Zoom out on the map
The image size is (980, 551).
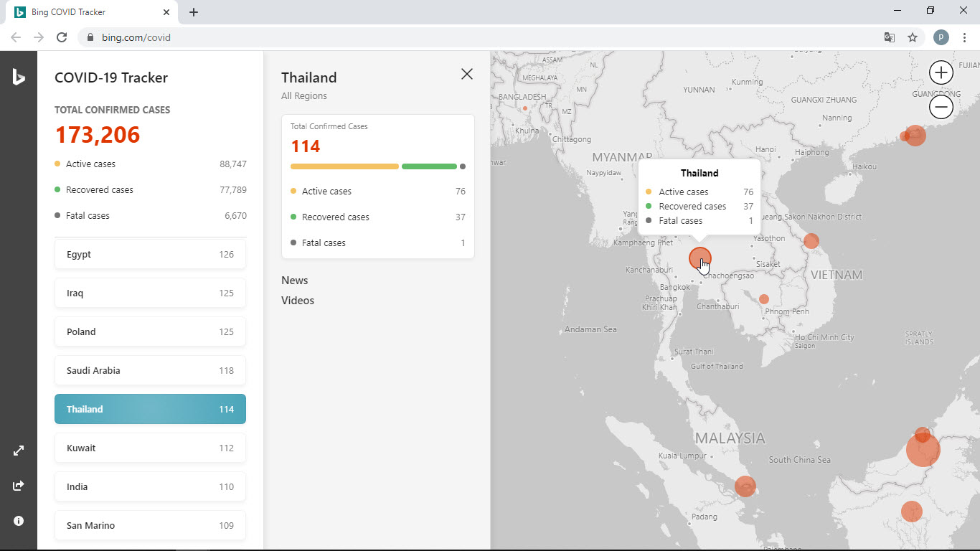(x=941, y=108)
